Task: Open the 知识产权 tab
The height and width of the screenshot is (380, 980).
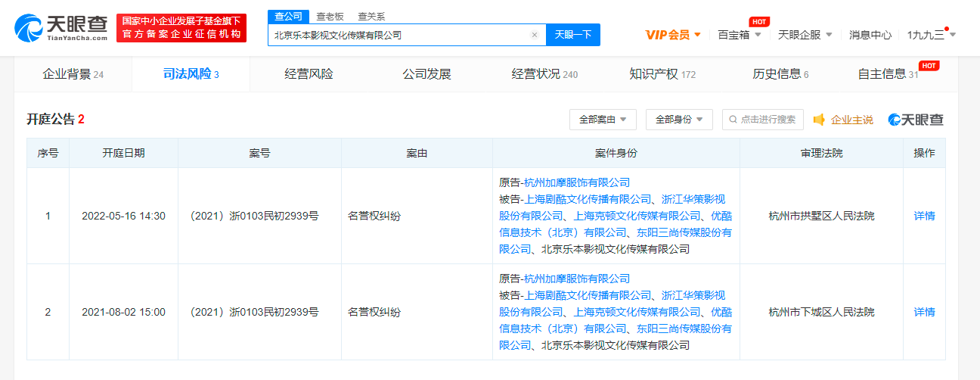Action: click(x=662, y=74)
